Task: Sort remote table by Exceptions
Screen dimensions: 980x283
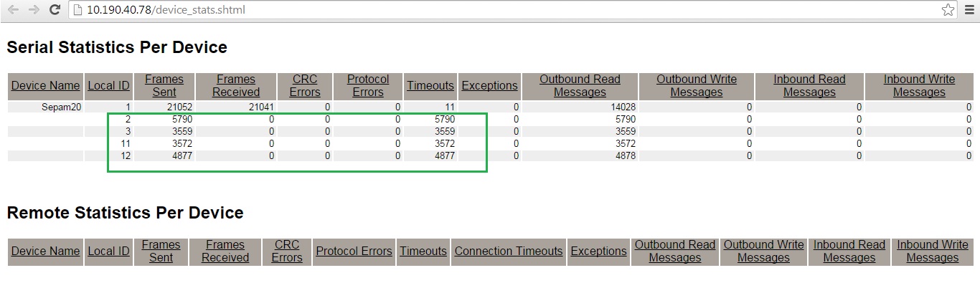Action: click(x=598, y=251)
